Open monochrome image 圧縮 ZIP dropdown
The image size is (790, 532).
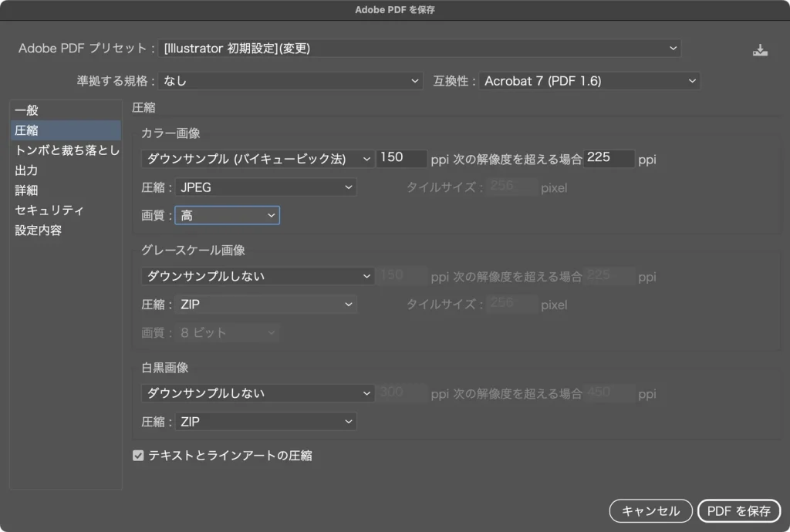pyautogui.click(x=266, y=421)
